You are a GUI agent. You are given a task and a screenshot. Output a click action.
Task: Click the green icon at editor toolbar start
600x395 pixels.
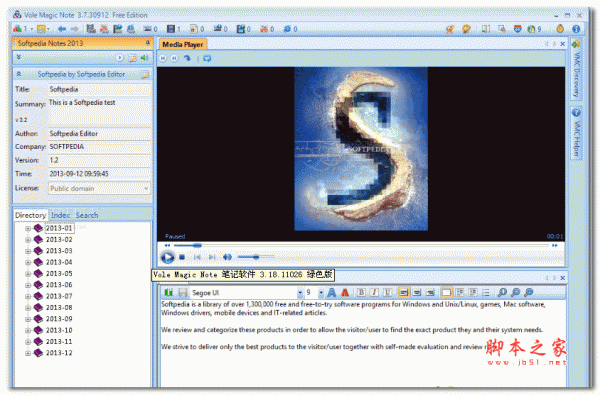click(168, 293)
